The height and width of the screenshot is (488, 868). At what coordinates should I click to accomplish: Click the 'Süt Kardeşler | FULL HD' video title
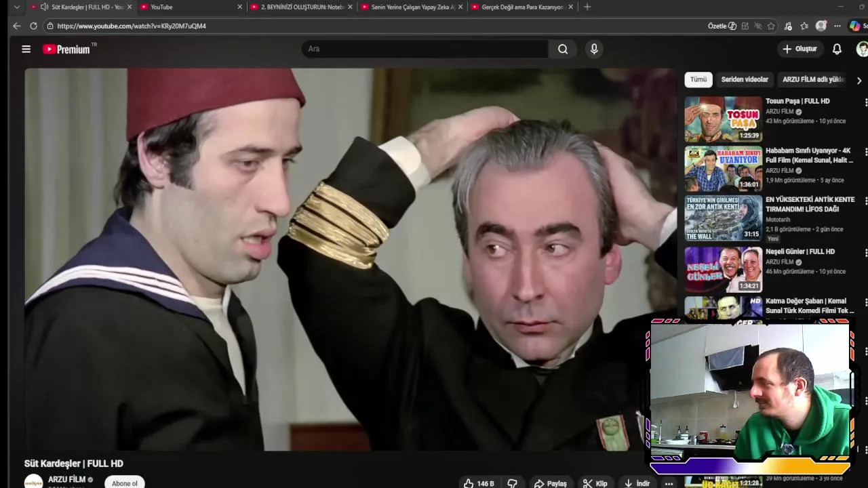pyautogui.click(x=74, y=464)
